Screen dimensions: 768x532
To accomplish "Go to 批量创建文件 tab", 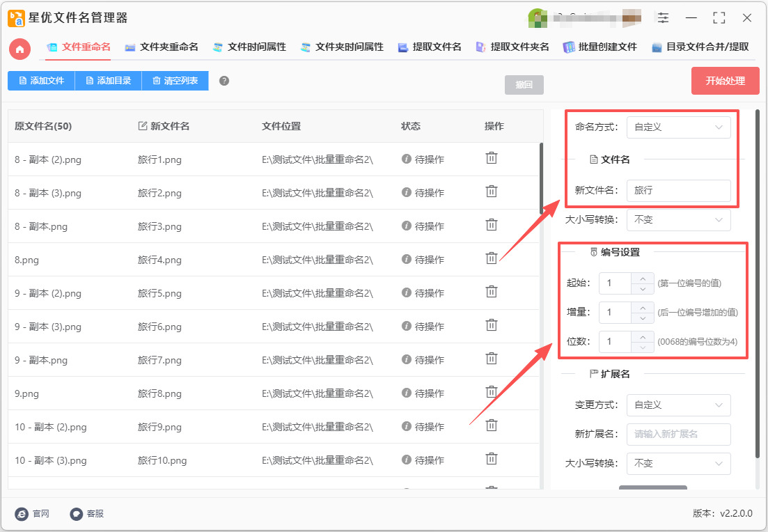I will (x=600, y=47).
